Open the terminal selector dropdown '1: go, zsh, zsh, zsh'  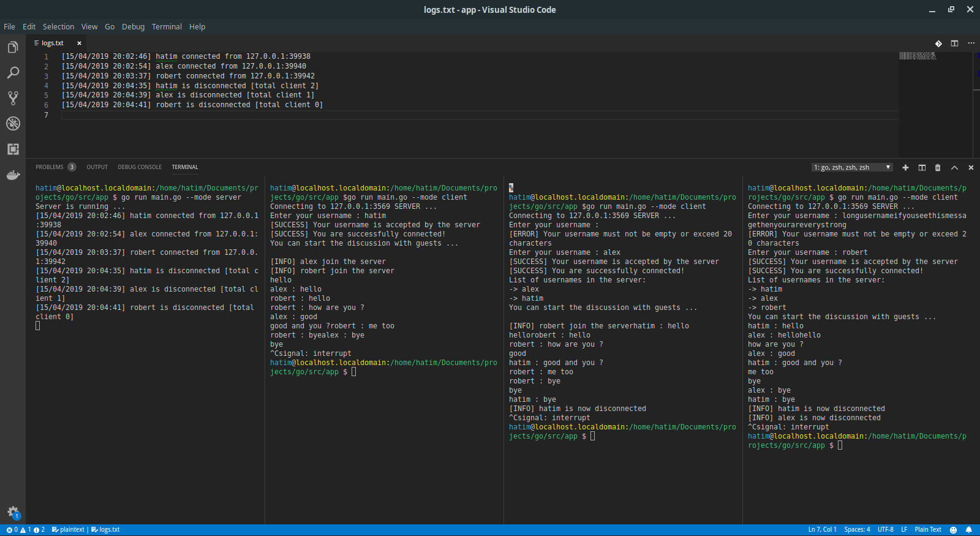coord(852,167)
